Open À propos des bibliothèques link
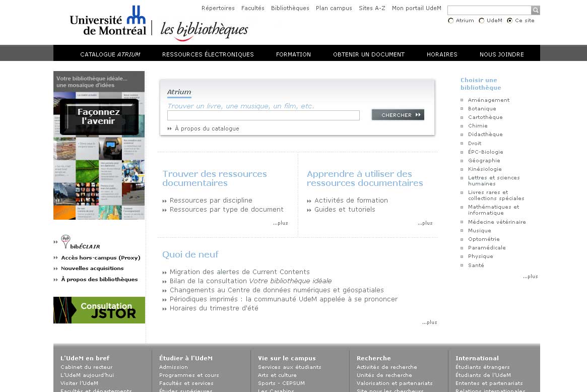 coord(99,279)
